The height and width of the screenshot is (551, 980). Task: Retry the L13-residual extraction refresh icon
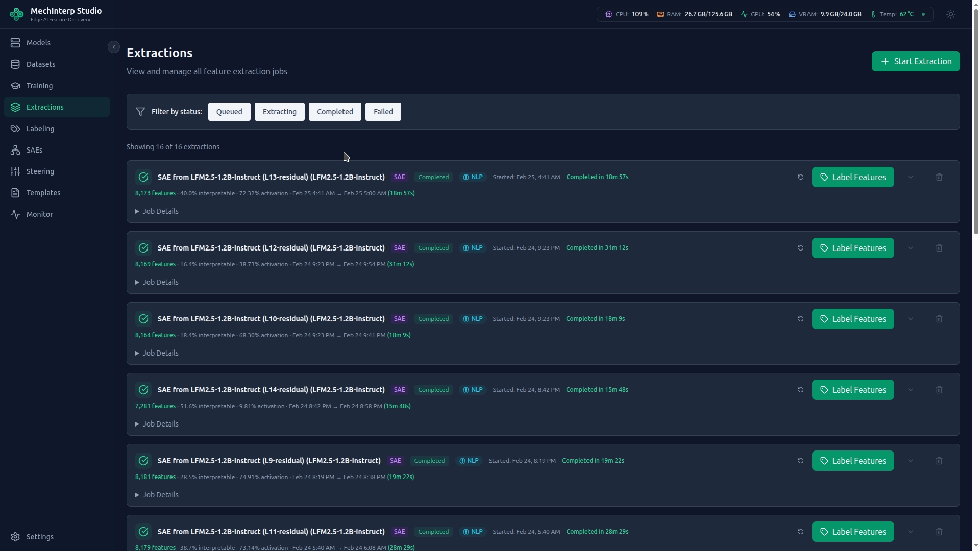801,177
